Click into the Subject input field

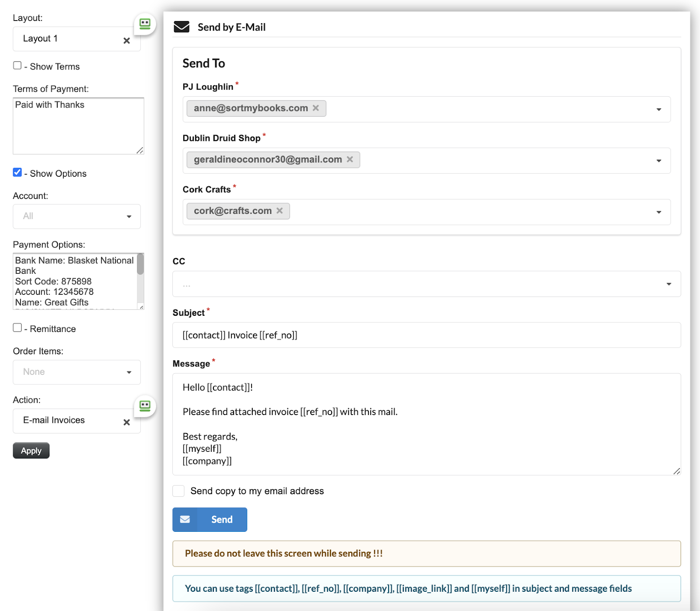click(426, 335)
